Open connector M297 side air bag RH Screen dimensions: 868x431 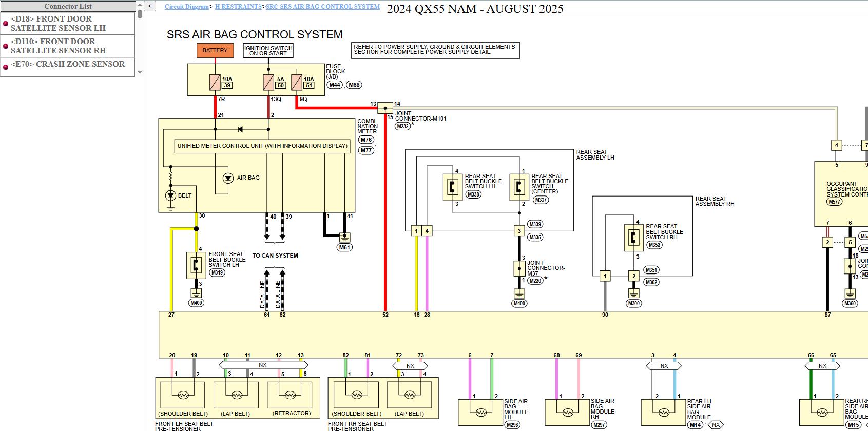coord(599,425)
